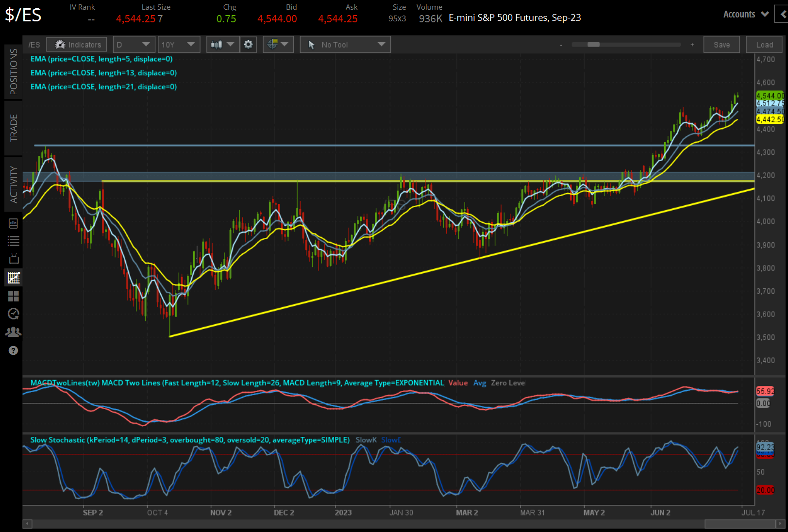This screenshot has height=532, width=788.
Task: Open chart settings via the gear icon
Action: (x=248, y=44)
